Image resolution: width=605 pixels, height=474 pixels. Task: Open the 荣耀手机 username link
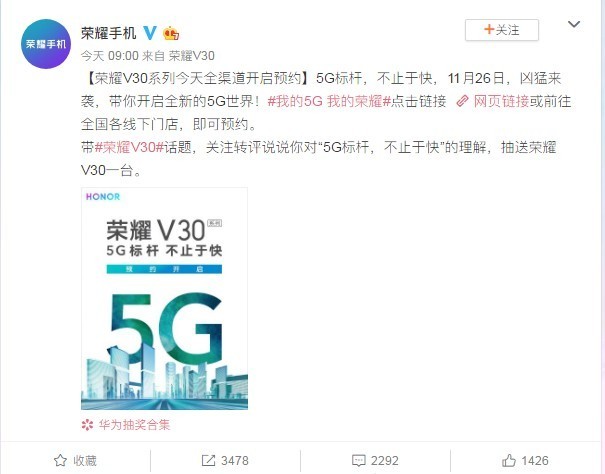[109, 33]
